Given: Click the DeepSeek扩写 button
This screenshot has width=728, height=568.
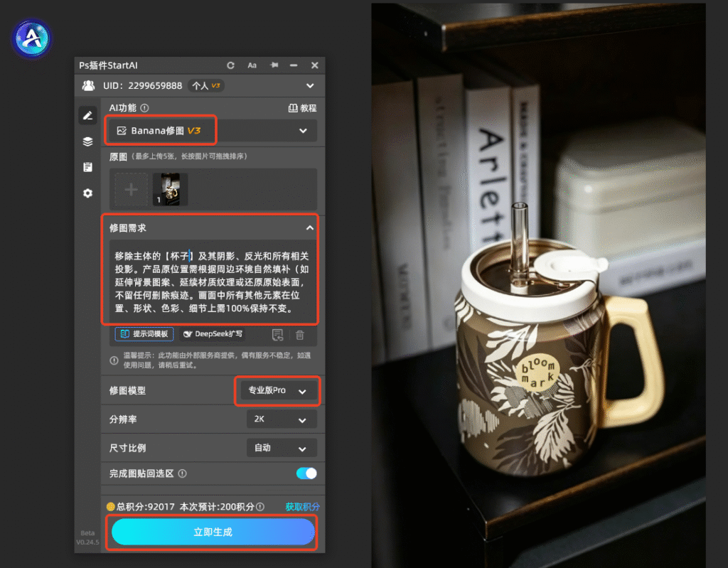Looking at the screenshot, I should pyautogui.click(x=213, y=334).
